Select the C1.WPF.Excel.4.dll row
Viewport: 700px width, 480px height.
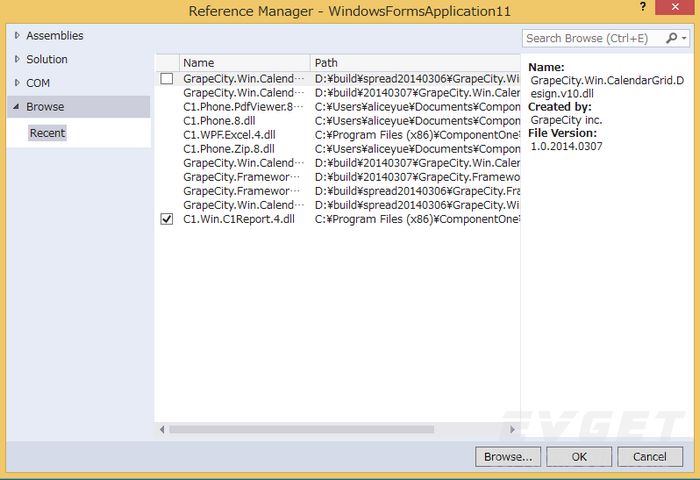[x=338, y=135]
